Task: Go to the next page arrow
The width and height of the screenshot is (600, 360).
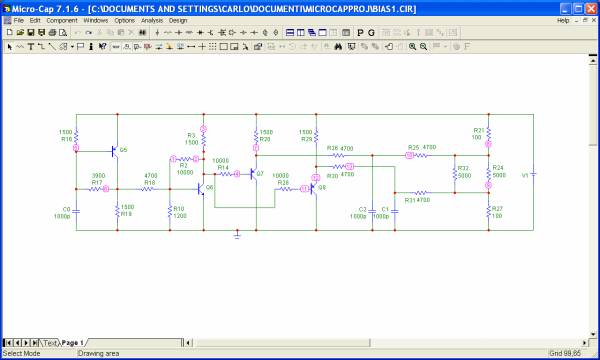Action: pyautogui.click(x=26, y=343)
